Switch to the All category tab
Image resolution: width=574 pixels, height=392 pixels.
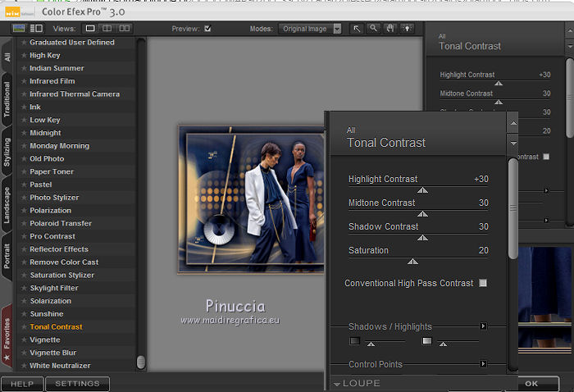(x=7, y=57)
